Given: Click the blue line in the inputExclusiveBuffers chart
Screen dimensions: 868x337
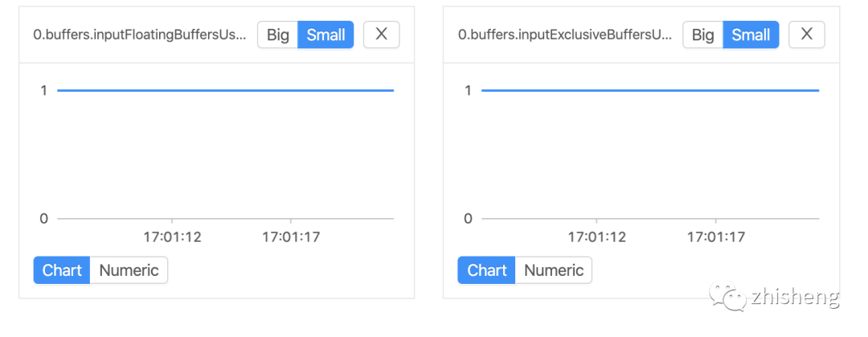Looking at the screenshot, I should point(650,90).
